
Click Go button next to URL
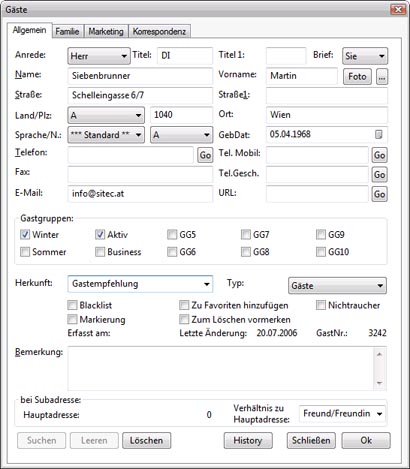pyautogui.click(x=380, y=194)
